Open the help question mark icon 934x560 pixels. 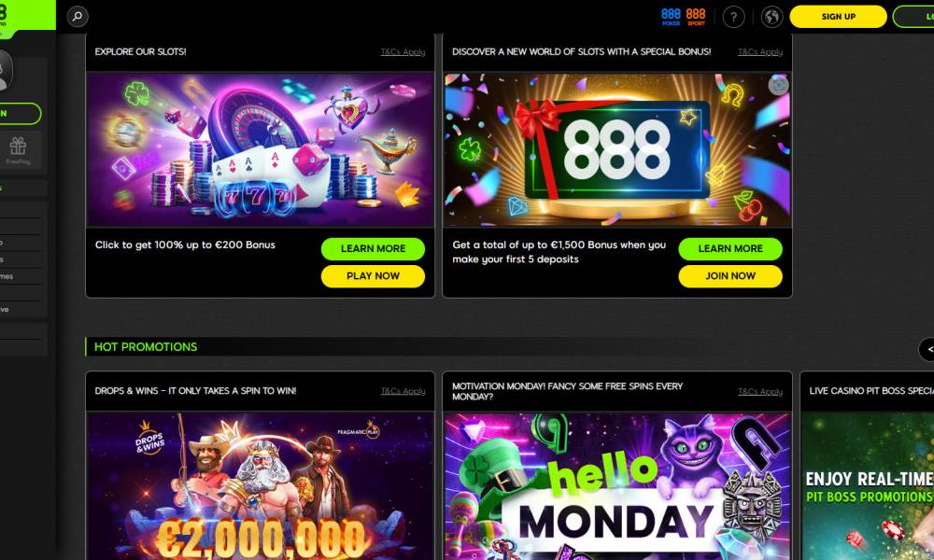tap(733, 17)
